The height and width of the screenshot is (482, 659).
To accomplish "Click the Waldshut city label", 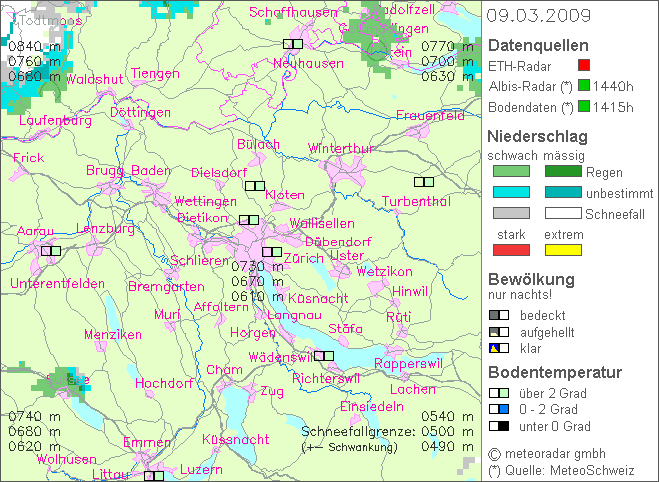I will (95, 79).
